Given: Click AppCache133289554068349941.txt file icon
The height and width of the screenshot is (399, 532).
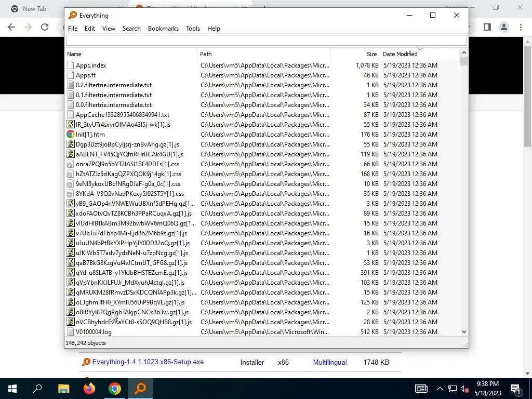Looking at the screenshot, I should click(70, 114).
